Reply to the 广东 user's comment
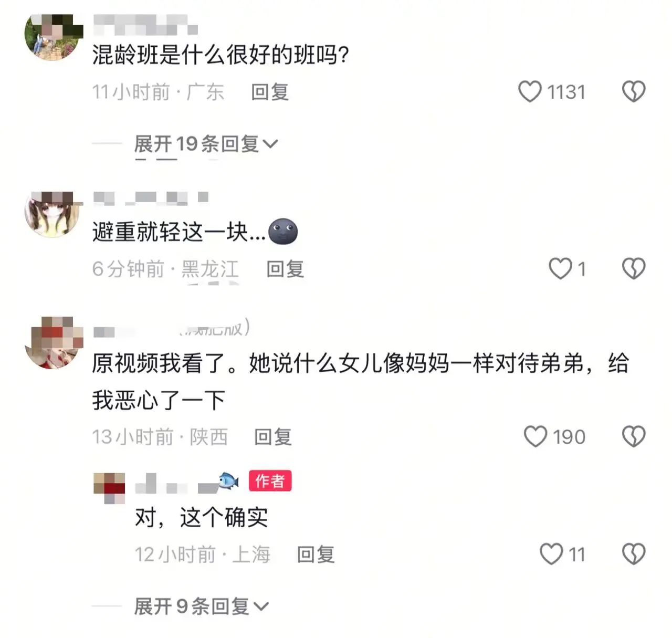 (270, 92)
